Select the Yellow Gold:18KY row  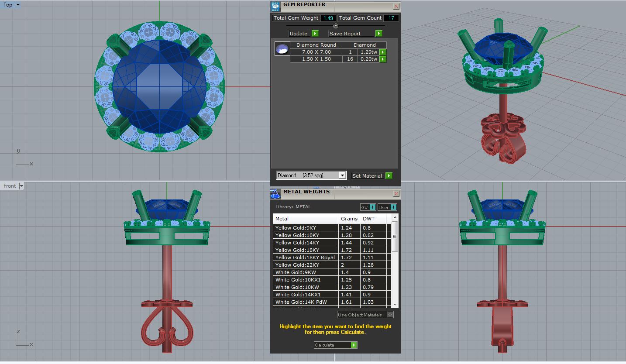(x=332, y=250)
